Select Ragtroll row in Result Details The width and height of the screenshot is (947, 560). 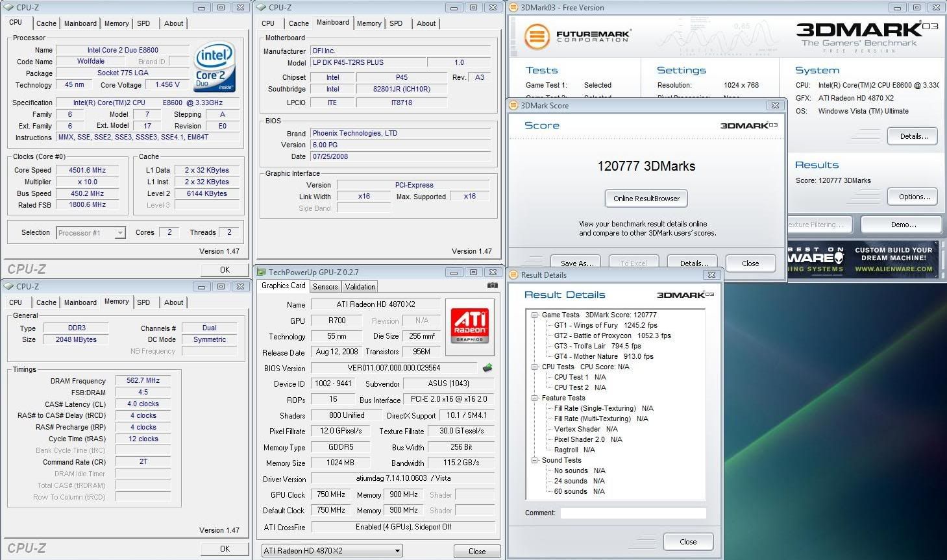pos(574,450)
